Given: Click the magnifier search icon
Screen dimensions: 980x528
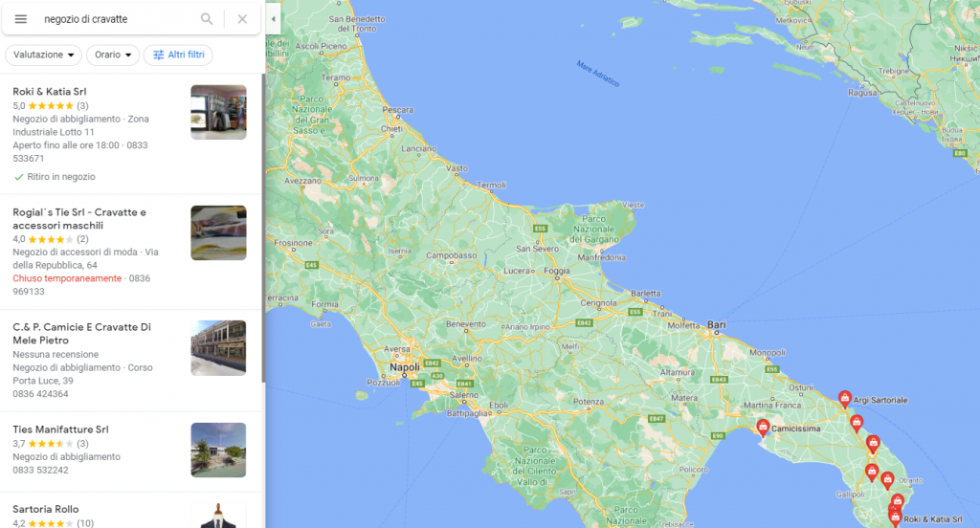Looking at the screenshot, I should pos(207,19).
